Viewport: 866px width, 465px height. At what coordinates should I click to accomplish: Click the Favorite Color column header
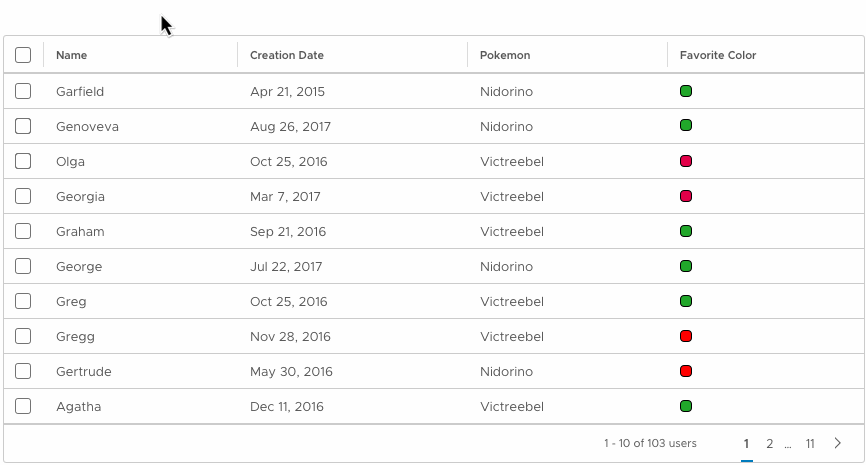pos(717,55)
